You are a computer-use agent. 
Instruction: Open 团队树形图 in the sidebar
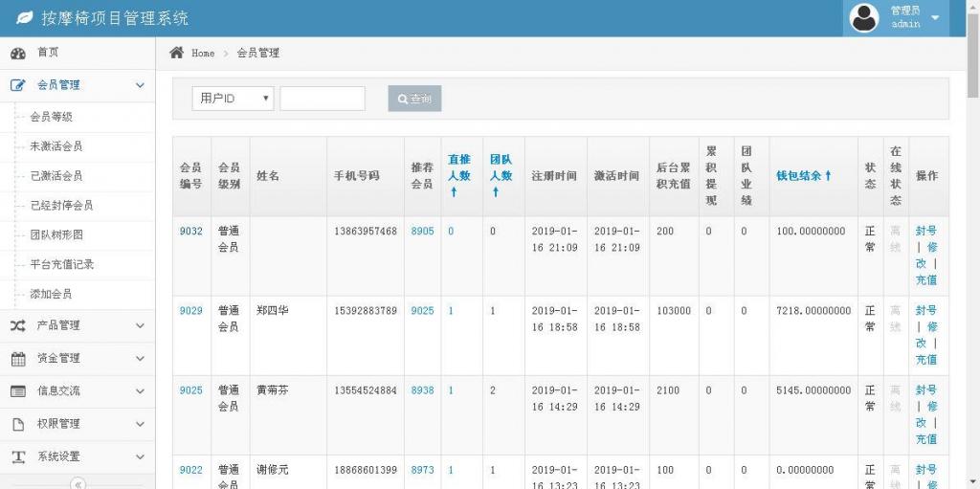click(56, 234)
